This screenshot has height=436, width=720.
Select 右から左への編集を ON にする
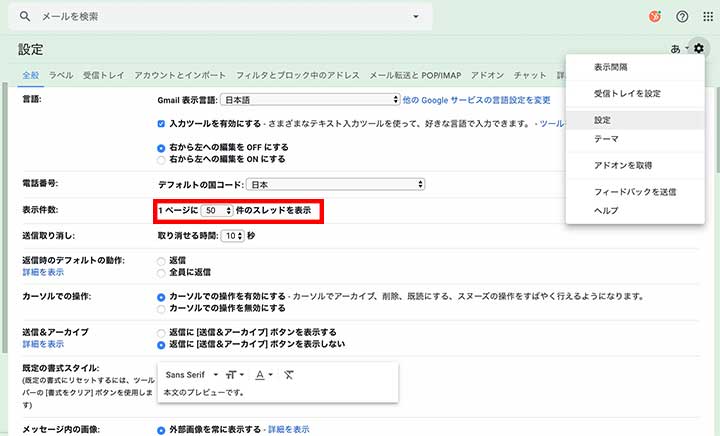pos(161,160)
